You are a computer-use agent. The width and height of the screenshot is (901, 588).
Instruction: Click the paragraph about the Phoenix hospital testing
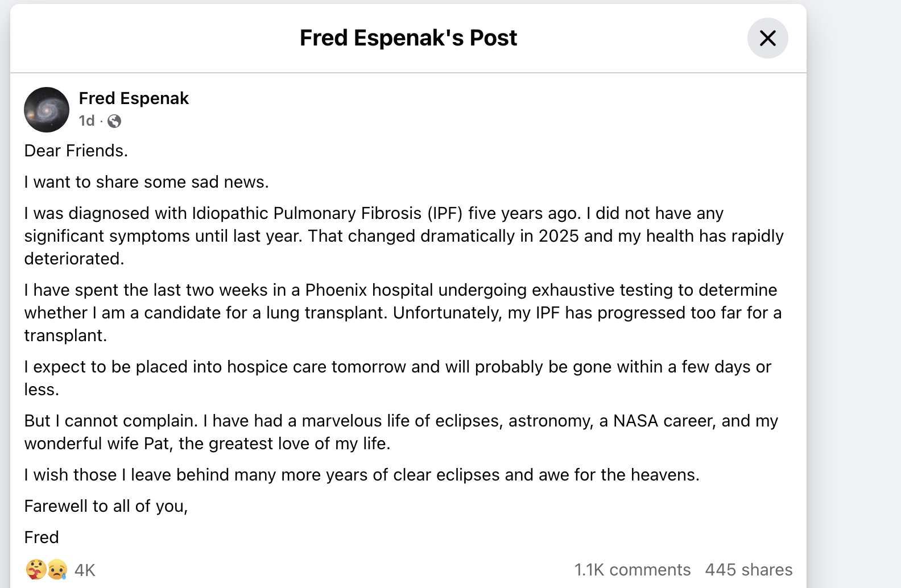coord(403,313)
